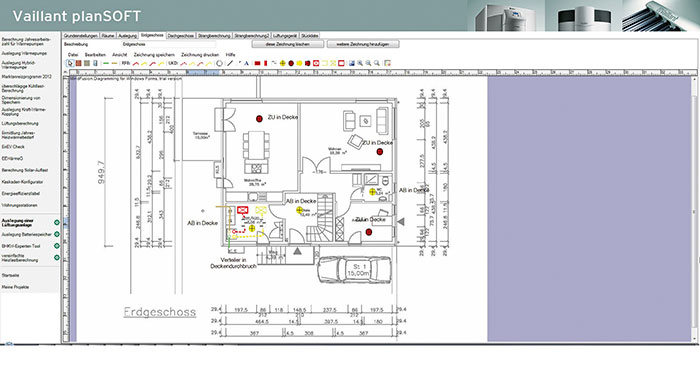The image size is (700, 374).
Task: Select the yellow crosshair vent symbol
Action: point(283,63)
